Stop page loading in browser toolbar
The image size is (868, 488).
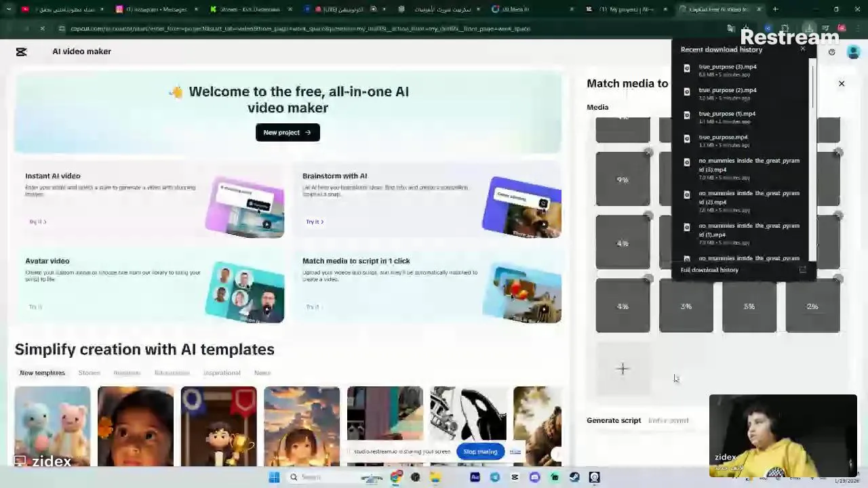tap(42, 28)
